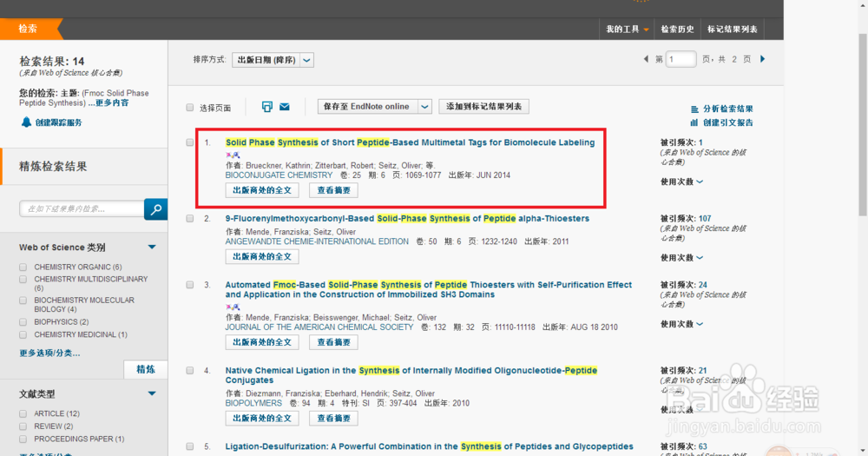868x456 pixels.
Task: Open publisher full text for result 2
Action: tap(262, 256)
